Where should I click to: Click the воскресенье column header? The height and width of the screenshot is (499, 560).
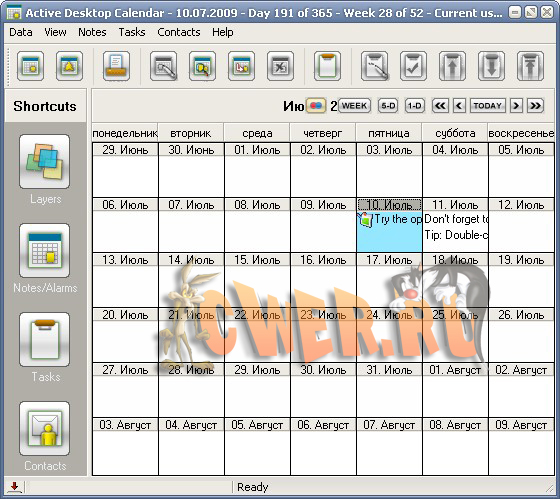521,134
